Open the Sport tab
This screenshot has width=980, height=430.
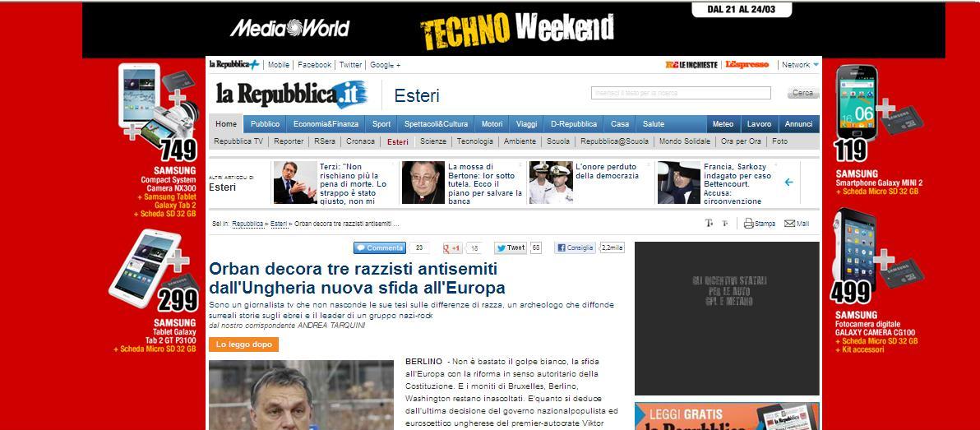click(x=381, y=124)
